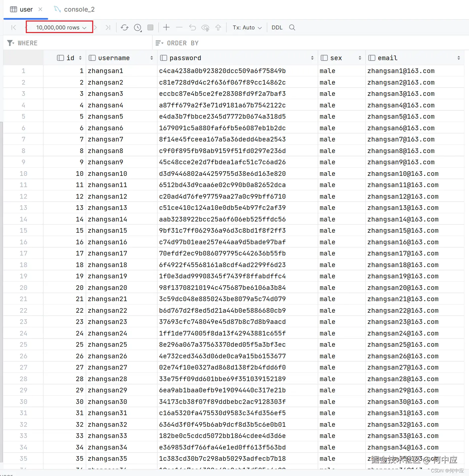The width and height of the screenshot is (469, 476).
Task: Click the zhangsan12 username cell
Action: (x=122, y=196)
